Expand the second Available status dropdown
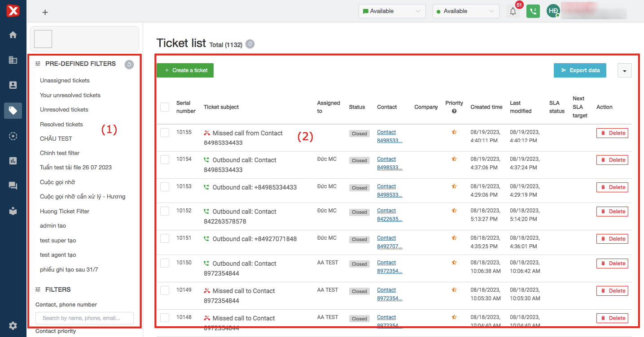 click(465, 11)
